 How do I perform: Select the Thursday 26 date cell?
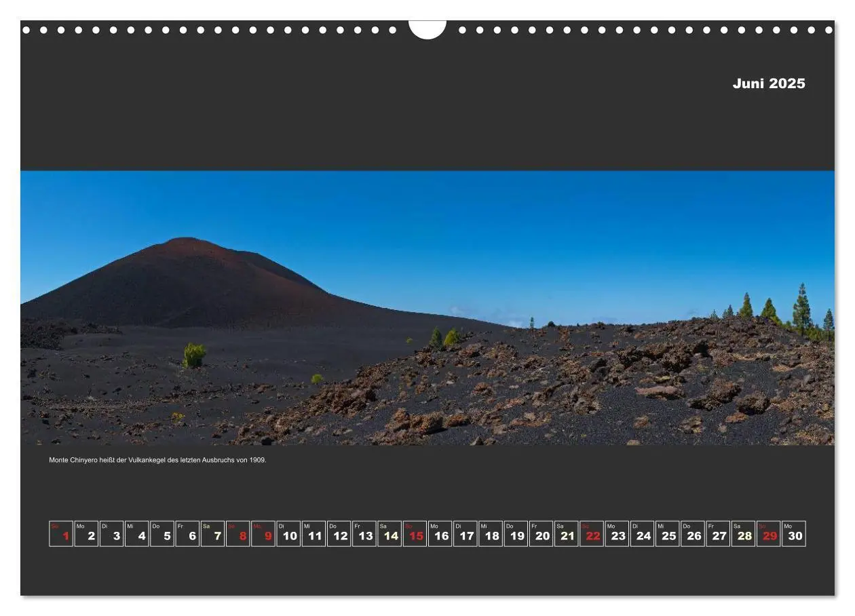pos(693,533)
